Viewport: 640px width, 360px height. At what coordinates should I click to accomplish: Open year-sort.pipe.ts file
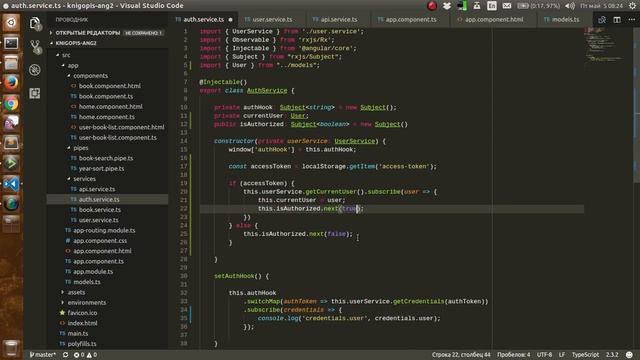click(101, 168)
